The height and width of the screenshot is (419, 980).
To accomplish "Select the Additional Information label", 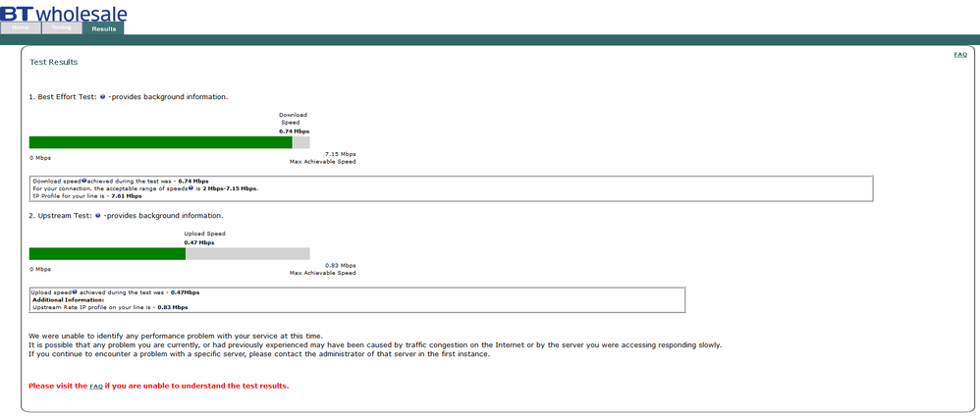I will click(68, 299).
